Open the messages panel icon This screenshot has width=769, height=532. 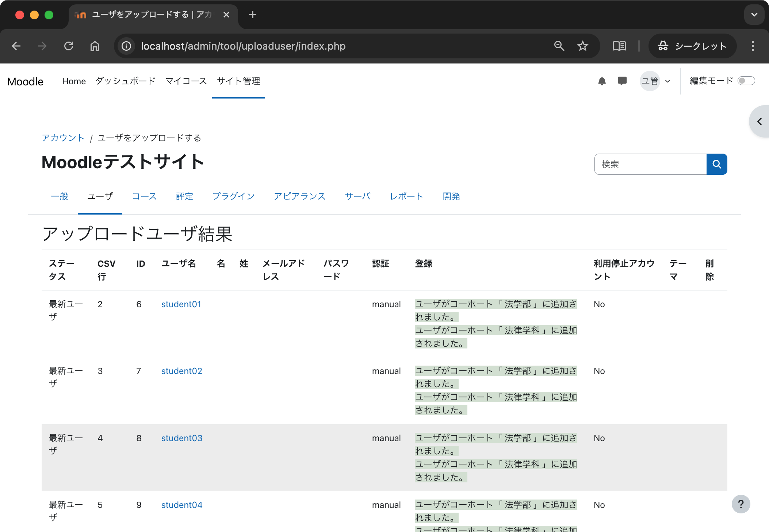622,81
